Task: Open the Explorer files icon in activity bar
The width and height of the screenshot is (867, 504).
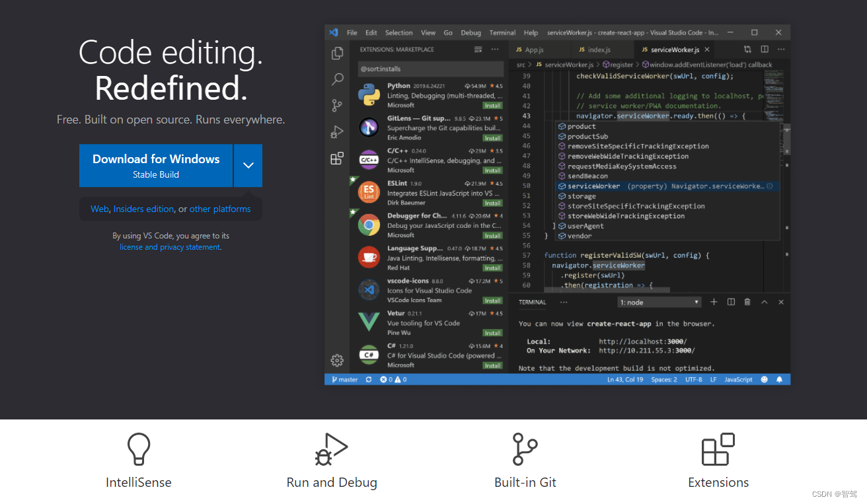Action: (x=337, y=53)
